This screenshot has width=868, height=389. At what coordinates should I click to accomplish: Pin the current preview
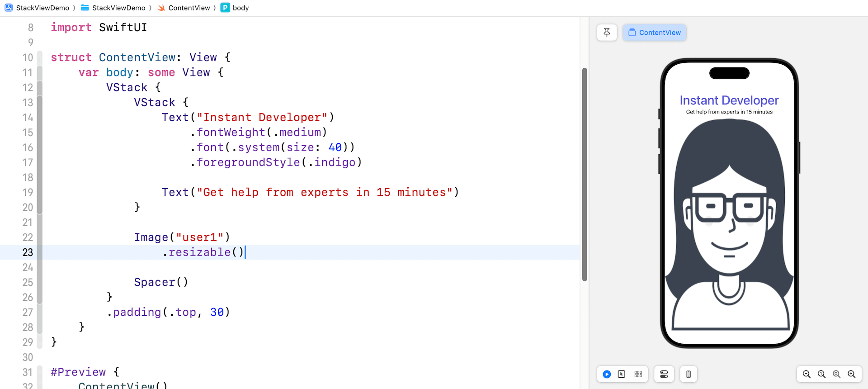[607, 33]
